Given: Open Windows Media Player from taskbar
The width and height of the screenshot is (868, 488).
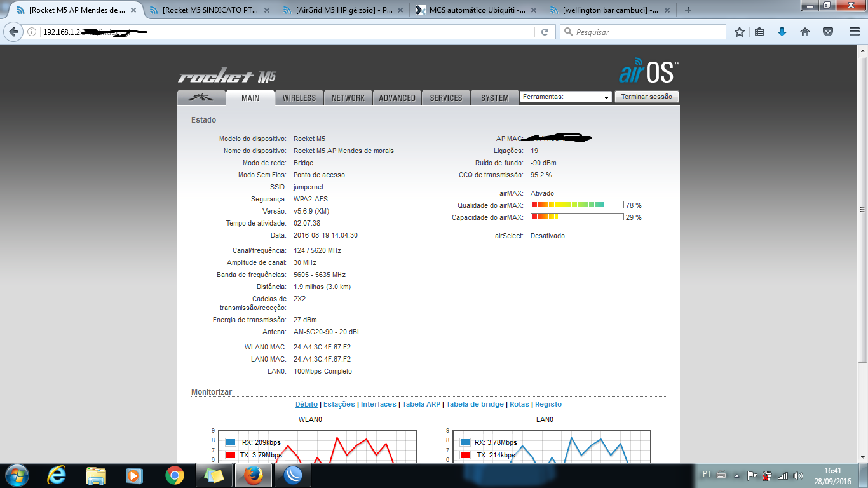Looking at the screenshot, I should (135, 475).
